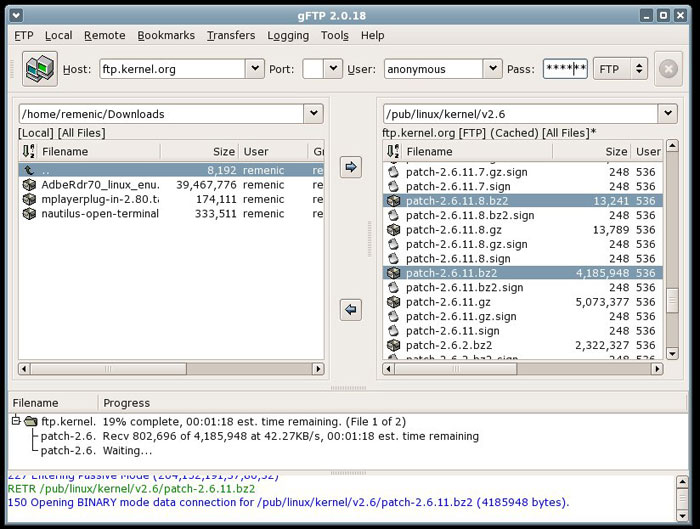The width and height of the screenshot is (700, 529).
Task: Sort local files by Filename column header
Action: 99,151
